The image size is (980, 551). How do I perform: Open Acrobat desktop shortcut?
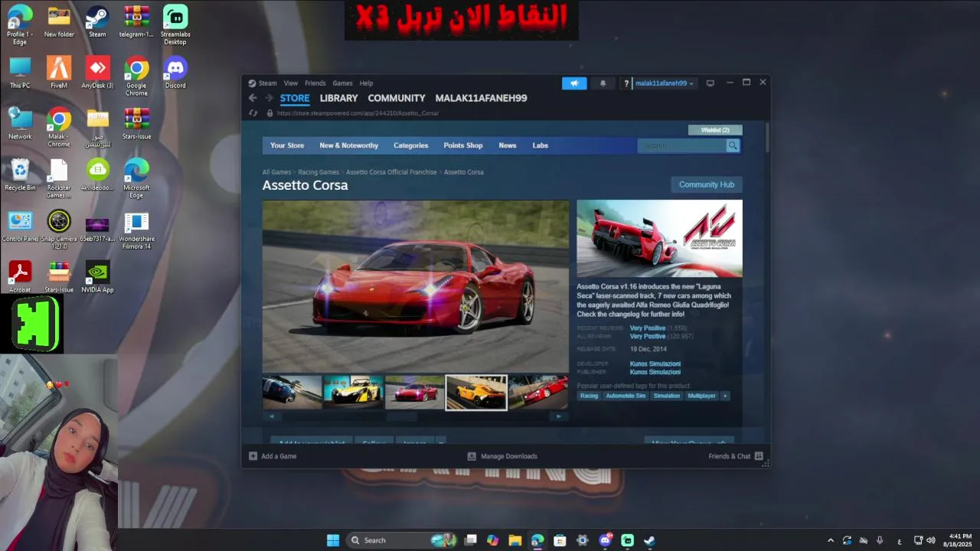tap(20, 277)
